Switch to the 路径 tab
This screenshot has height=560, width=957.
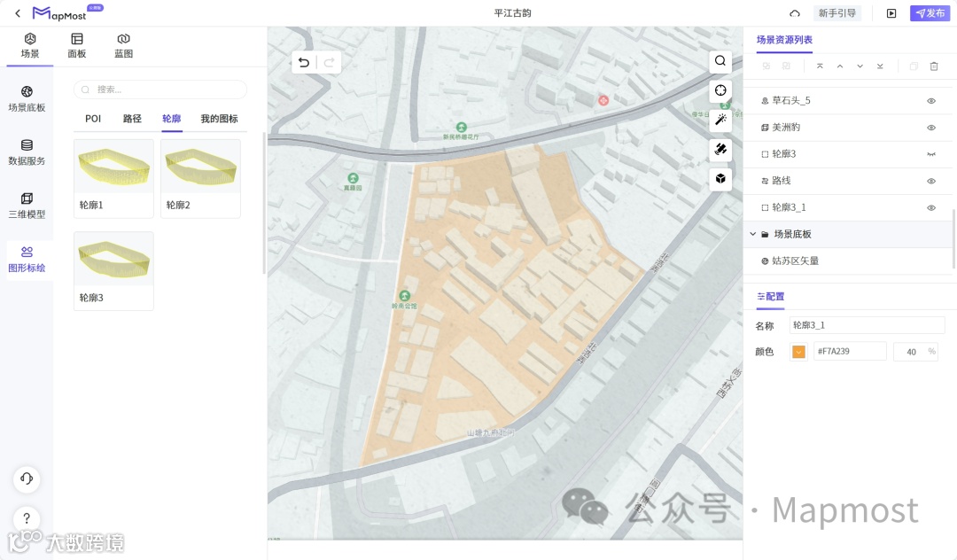tap(132, 119)
